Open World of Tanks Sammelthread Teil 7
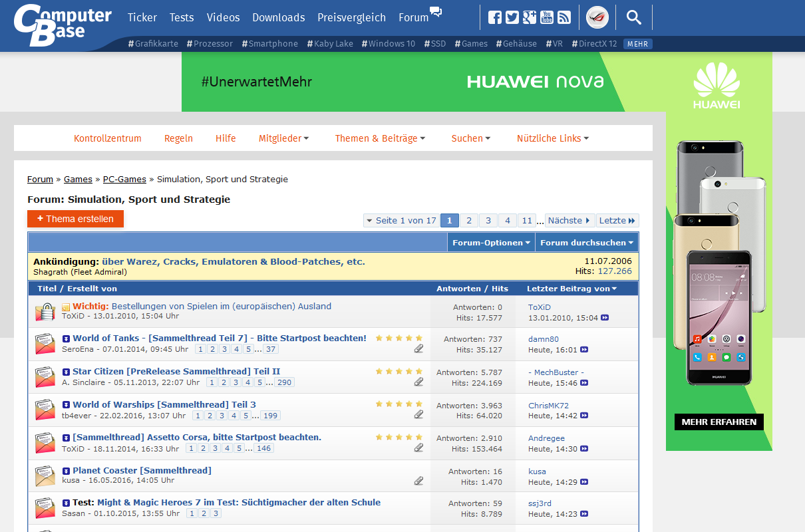 220,338
